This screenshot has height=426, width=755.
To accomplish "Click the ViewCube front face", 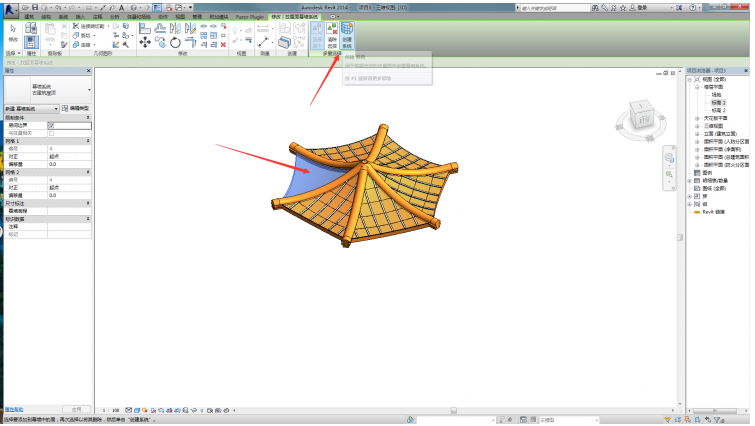I will (x=643, y=119).
